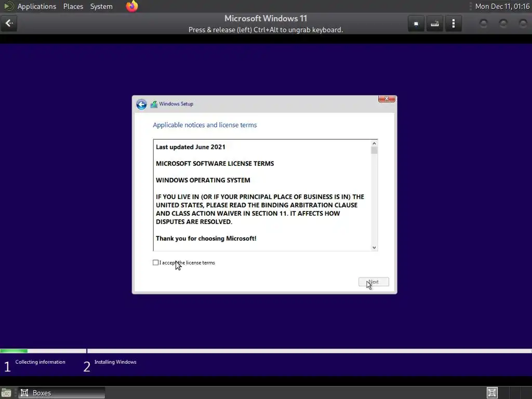Click the Boxes stop/fullscreen square button

(416, 24)
